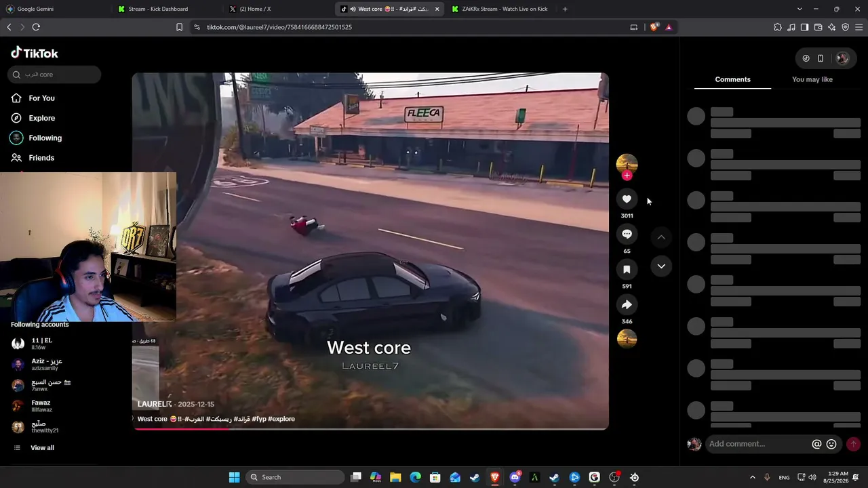868x488 pixels.
Task: Open profile avatar in TikTok header
Action: [x=842, y=58]
